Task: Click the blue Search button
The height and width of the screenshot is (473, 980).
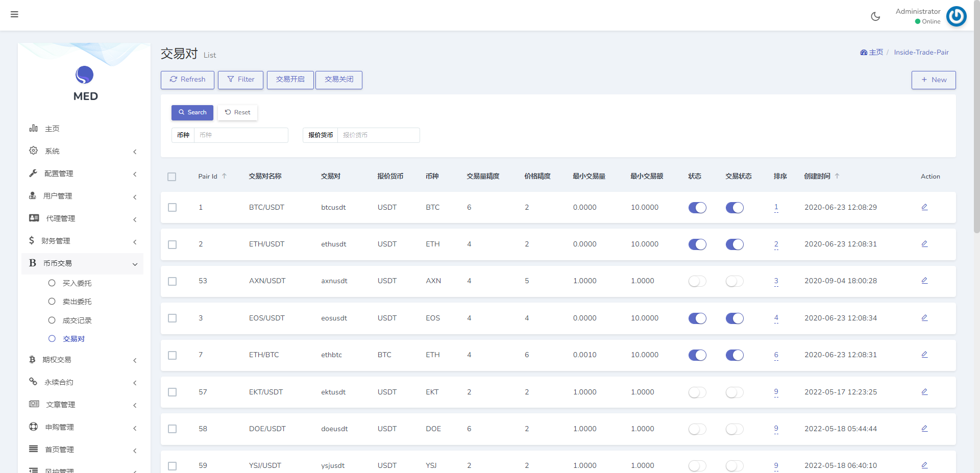Action: [x=192, y=112]
